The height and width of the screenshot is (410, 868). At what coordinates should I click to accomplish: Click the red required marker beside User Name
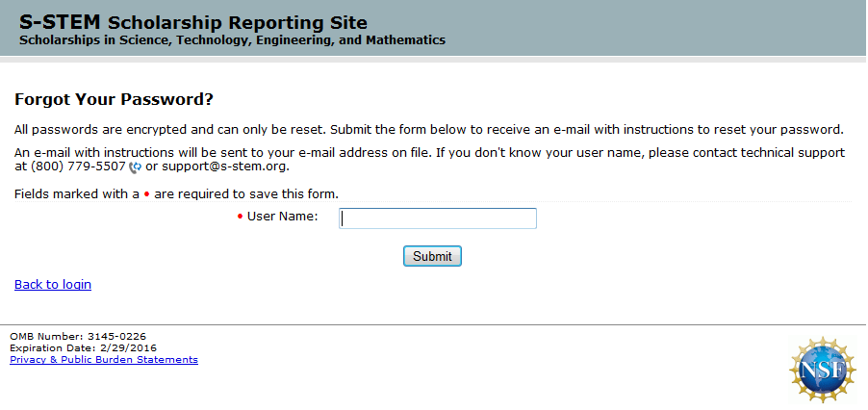(240, 217)
